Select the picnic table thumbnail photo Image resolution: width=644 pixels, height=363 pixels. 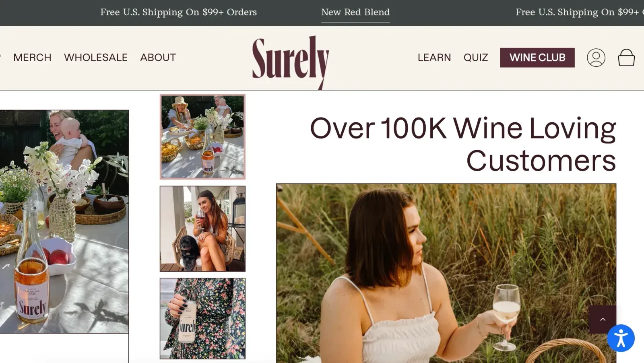coord(202,137)
